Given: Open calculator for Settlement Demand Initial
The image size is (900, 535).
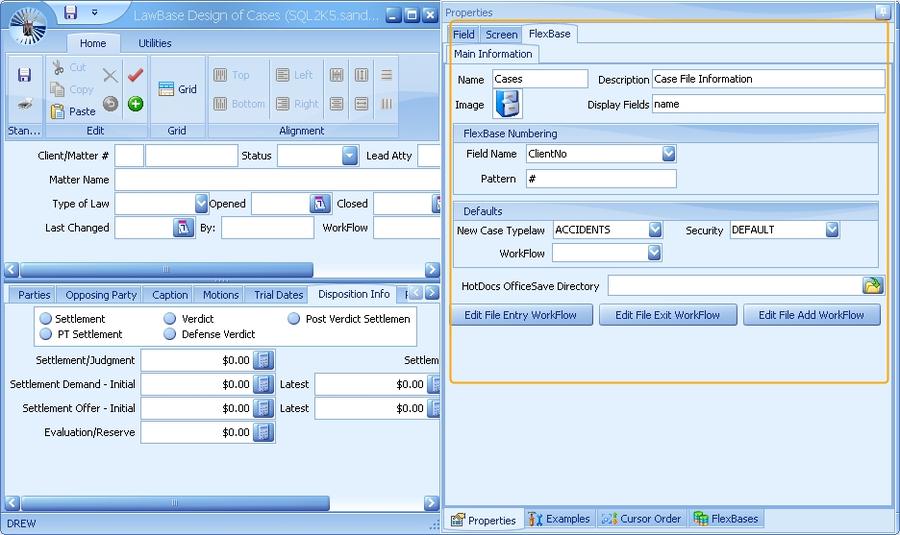Looking at the screenshot, I should 263,384.
